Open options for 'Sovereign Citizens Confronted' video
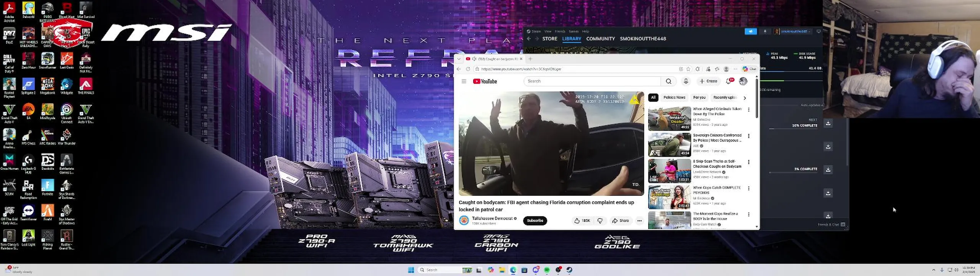This screenshot has width=980, height=276. click(x=748, y=136)
